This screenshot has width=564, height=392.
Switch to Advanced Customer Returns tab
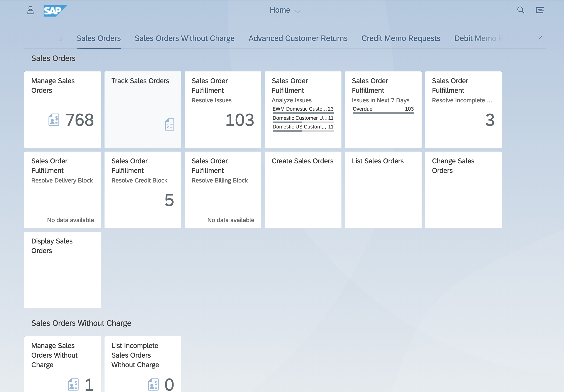298,38
